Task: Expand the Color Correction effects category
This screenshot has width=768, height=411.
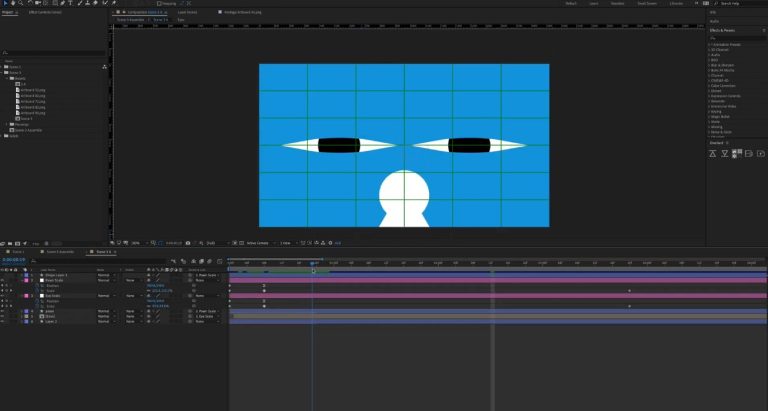Action: tap(723, 86)
